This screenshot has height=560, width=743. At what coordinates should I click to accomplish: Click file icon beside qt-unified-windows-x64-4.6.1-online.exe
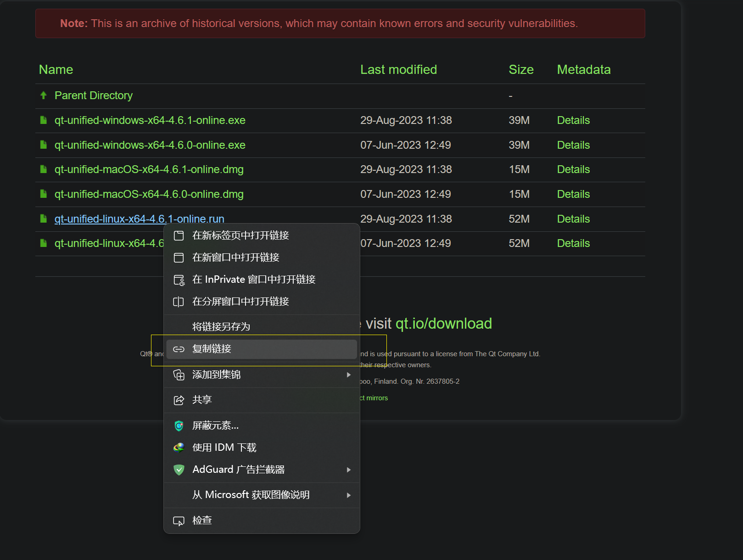click(x=44, y=120)
